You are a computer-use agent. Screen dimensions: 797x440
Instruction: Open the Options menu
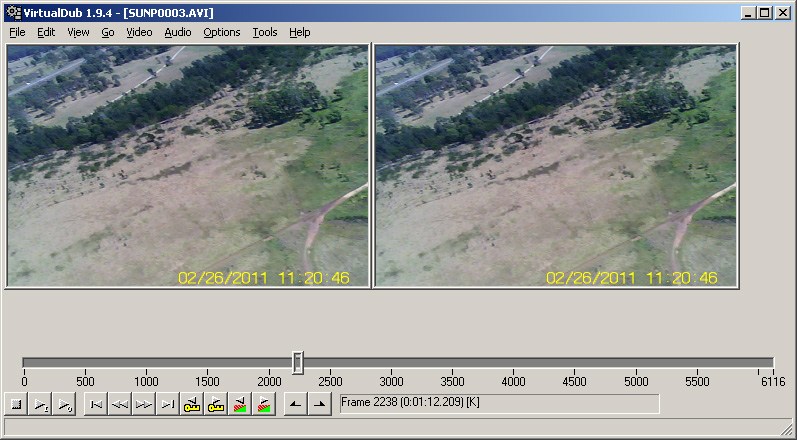click(222, 33)
